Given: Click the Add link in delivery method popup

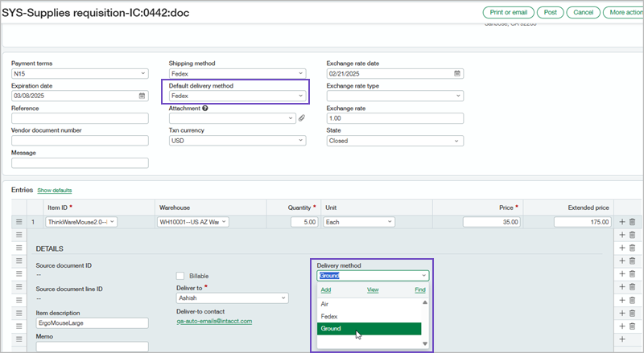Looking at the screenshot, I should [x=325, y=289].
